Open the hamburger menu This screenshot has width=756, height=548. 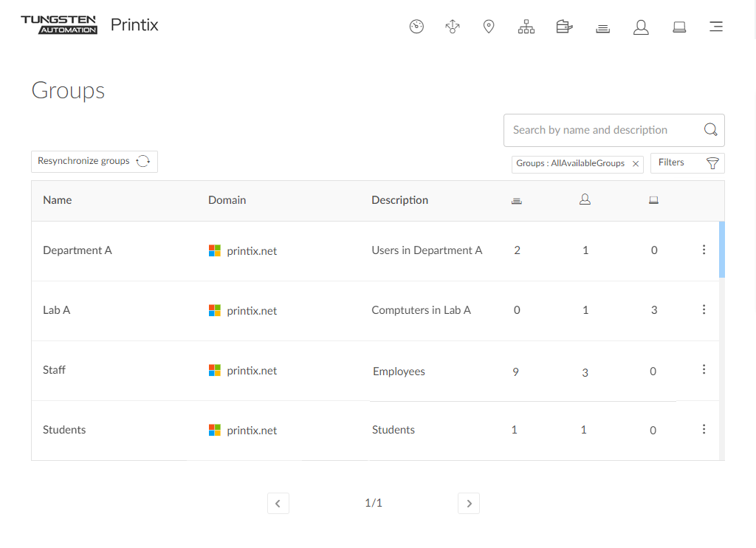[x=715, y=27]
